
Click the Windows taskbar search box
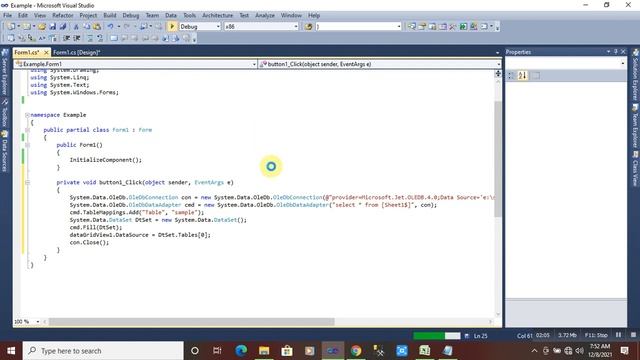(x=103, y=351)
